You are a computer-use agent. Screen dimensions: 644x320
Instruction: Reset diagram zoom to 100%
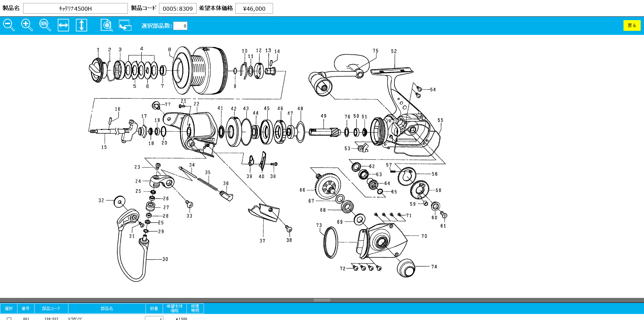click(x=45, y=25)
